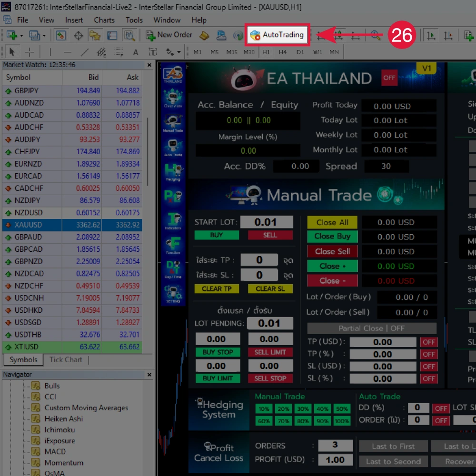The height and width of the screenshot is (476, 476).
Task: Open the chart profiles dropdown arrow
Action: click(x=44, y=35)
